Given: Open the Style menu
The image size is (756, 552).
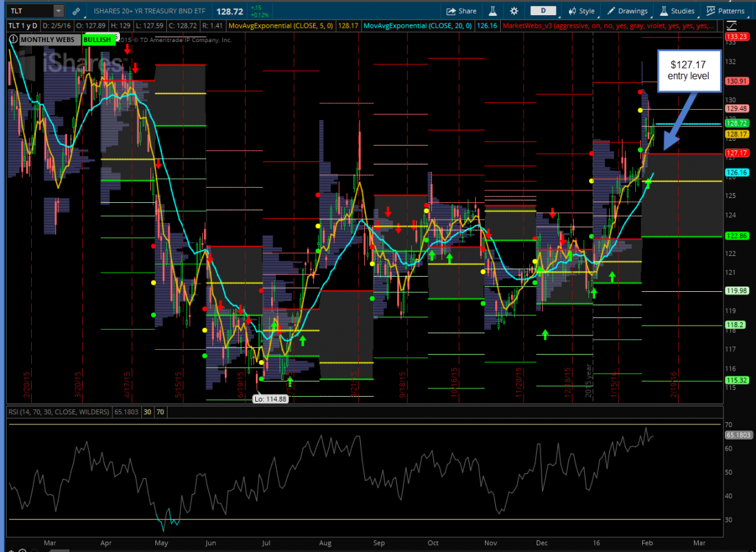Looking at the screenshot, I should point(581,11).
